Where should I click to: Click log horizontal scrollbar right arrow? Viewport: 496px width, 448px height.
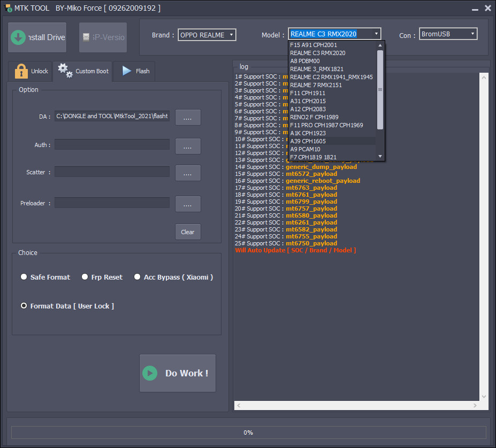[x=475, y=405]
